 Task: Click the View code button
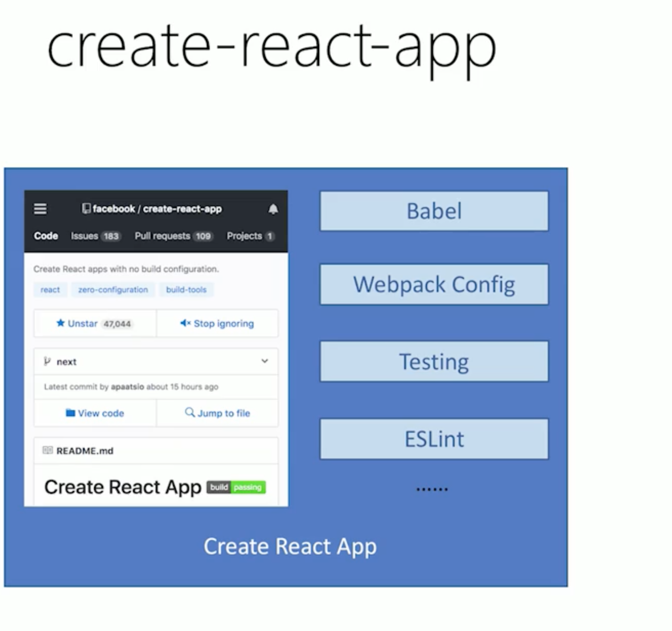(x=95, y=413)
